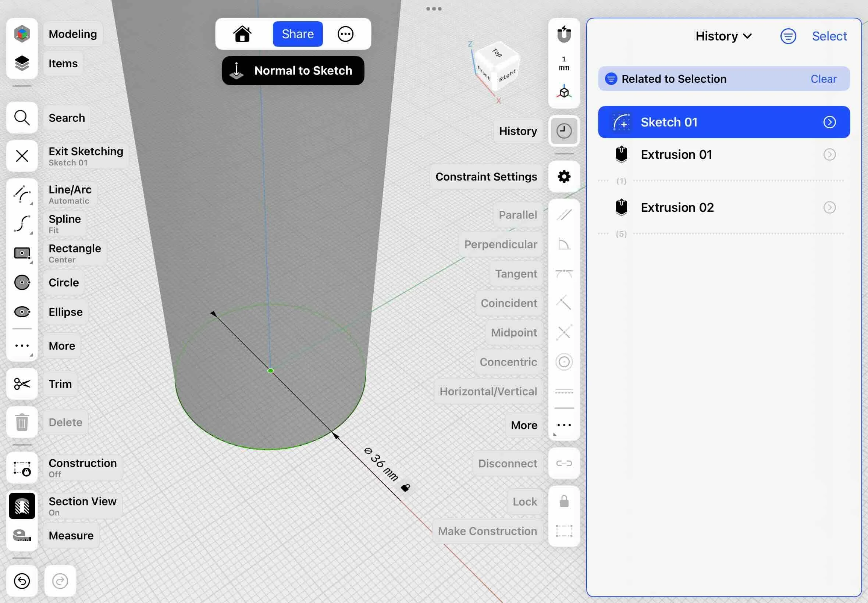Select the Spline tool icon

coord(22,224)
